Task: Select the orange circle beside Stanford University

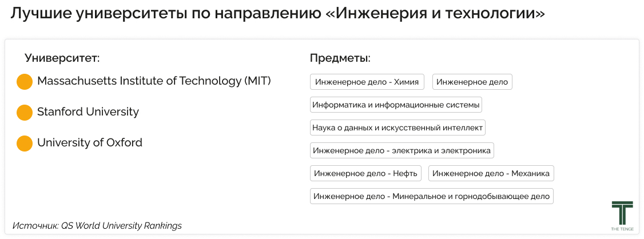Action: point(25,113)
